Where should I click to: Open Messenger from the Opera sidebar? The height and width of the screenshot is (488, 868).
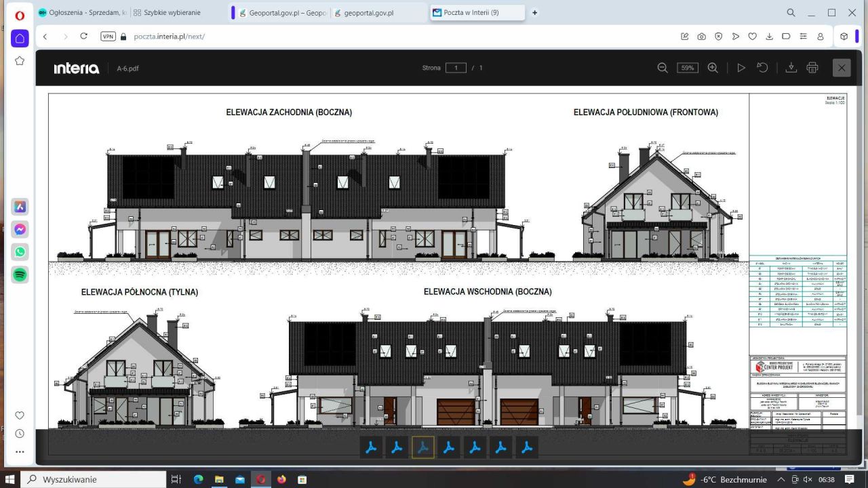coord(20,230)
